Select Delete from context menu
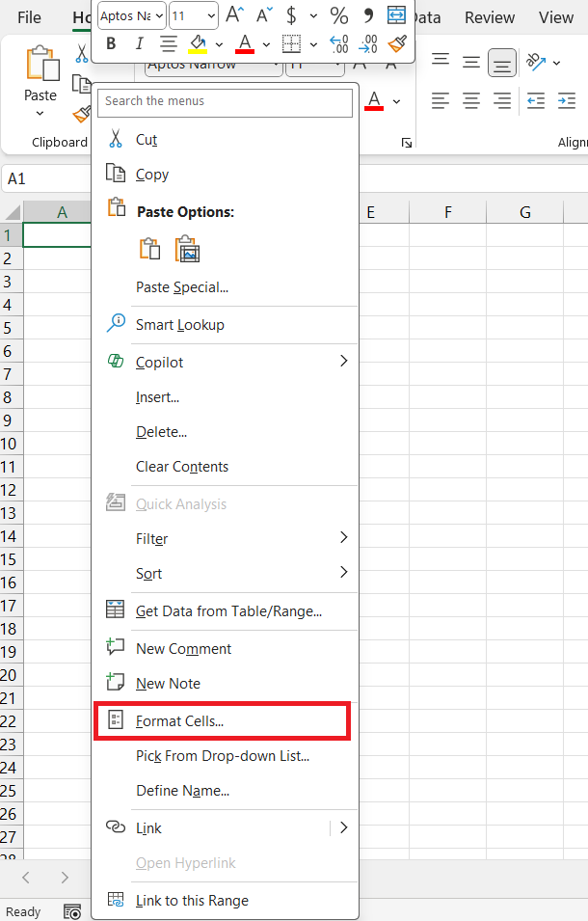This screenshot has height=921, width=588. pos(226,432)
